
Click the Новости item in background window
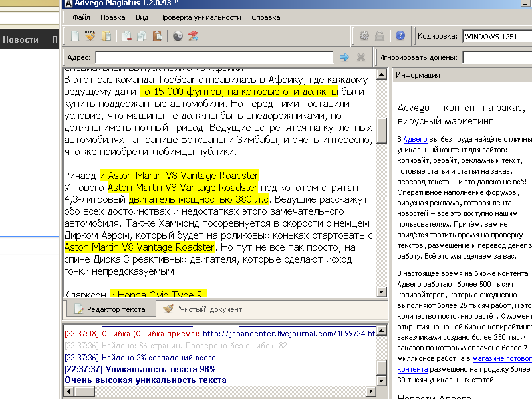pyautogui.click(x=21, y=39)
